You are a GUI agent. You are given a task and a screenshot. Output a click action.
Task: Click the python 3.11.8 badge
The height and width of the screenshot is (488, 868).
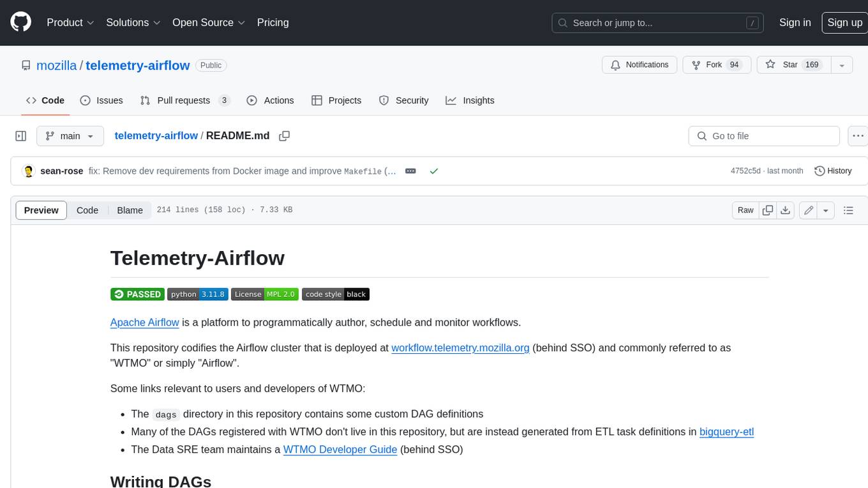198,294
